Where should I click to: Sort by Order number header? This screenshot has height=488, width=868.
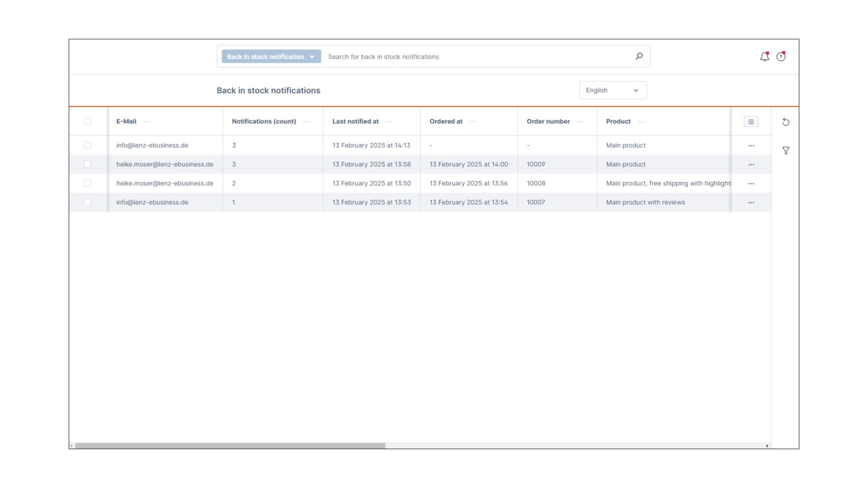(548, 121)
